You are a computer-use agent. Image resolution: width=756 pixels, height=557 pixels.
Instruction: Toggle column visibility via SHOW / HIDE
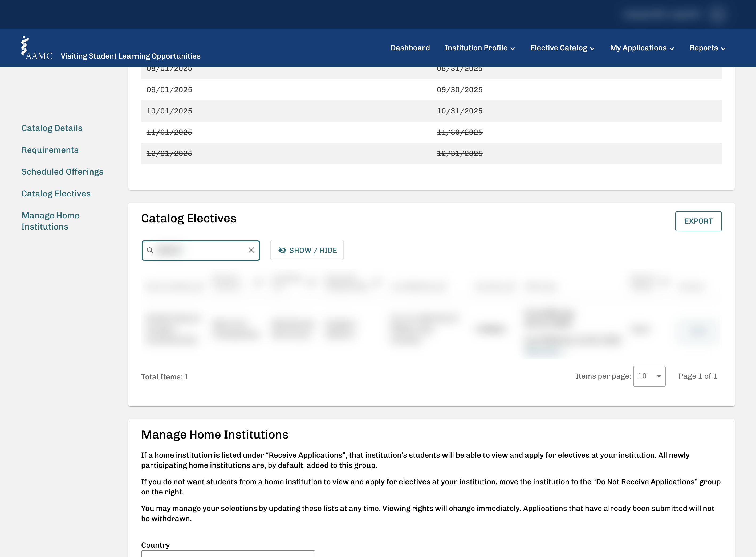307,250
